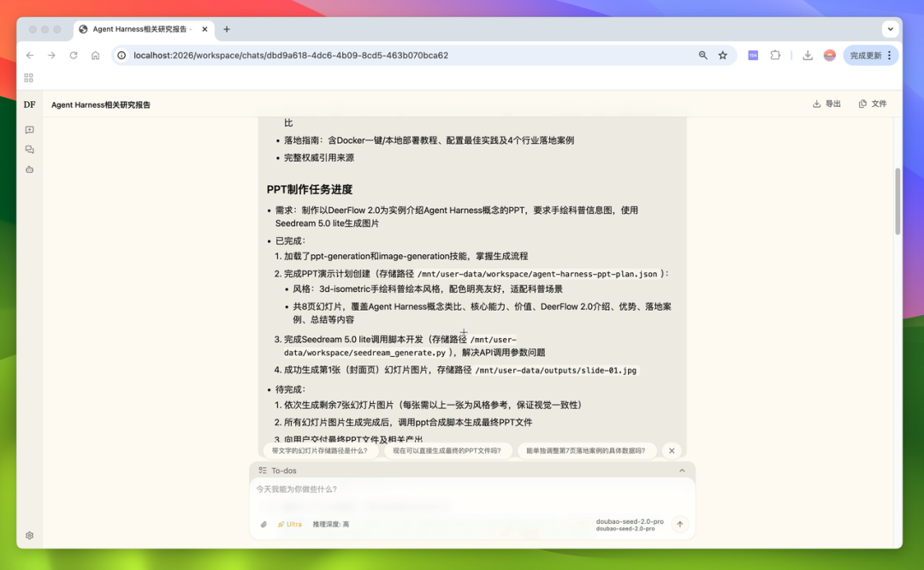Go to browser home page
The width and height of the screenshot is (924, 570).
[x=96, y=56]
